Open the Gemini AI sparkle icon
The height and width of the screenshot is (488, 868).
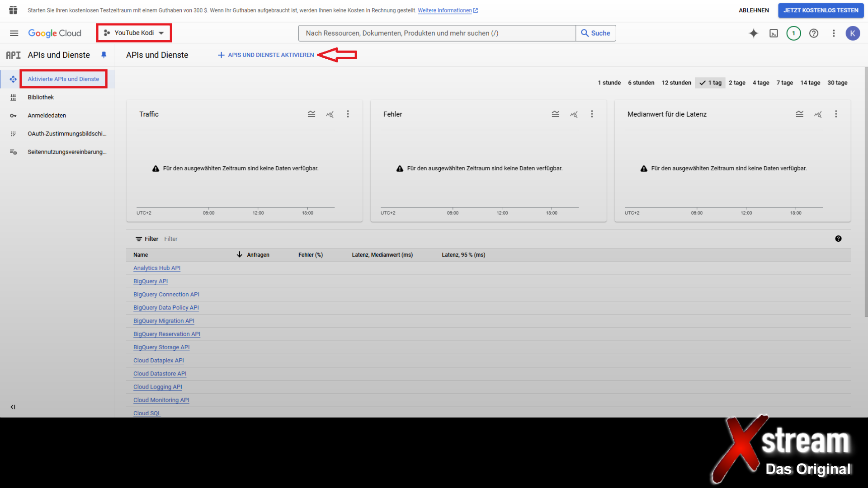tap(753, 33)
